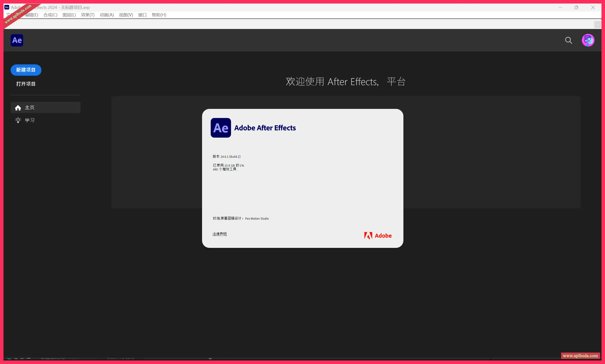Click the Ae logo in the about dialog
Screen dimensions: 605x364
(x=221, y=128)
